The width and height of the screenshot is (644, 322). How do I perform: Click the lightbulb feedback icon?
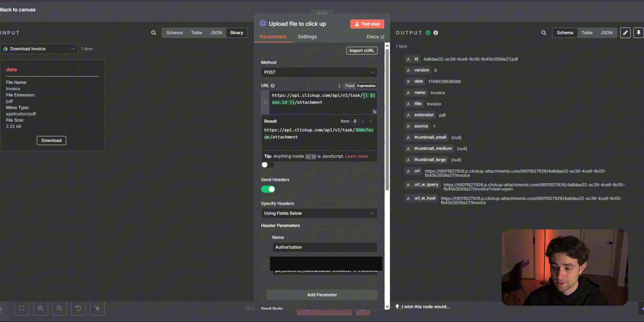(397, 307)
